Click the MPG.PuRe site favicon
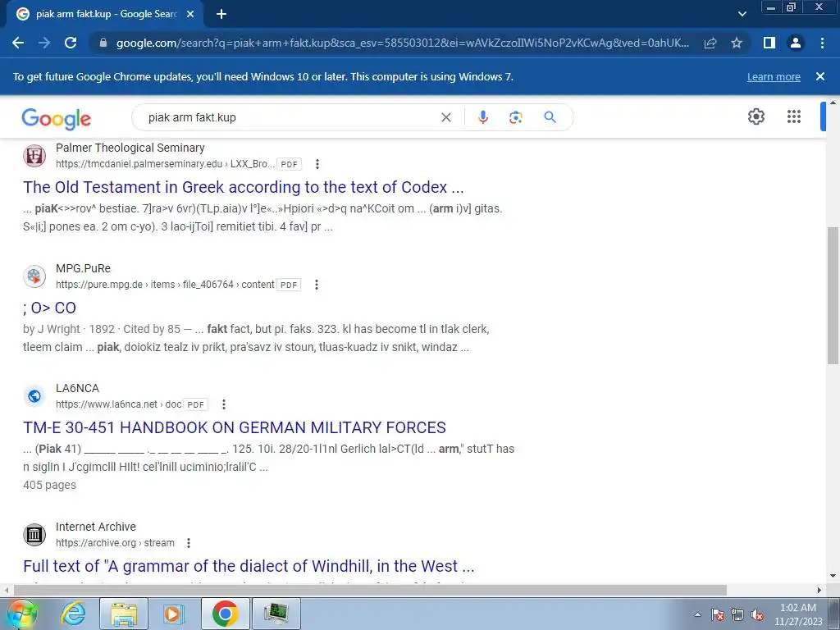840x630 pixels. pyautogui.click(x=34, y=276)
